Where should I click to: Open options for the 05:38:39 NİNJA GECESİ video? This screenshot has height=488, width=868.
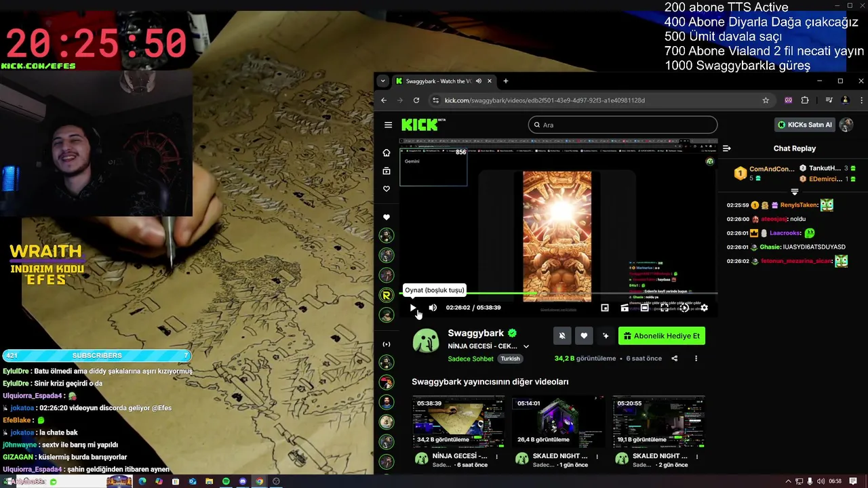tap(497, 457)
